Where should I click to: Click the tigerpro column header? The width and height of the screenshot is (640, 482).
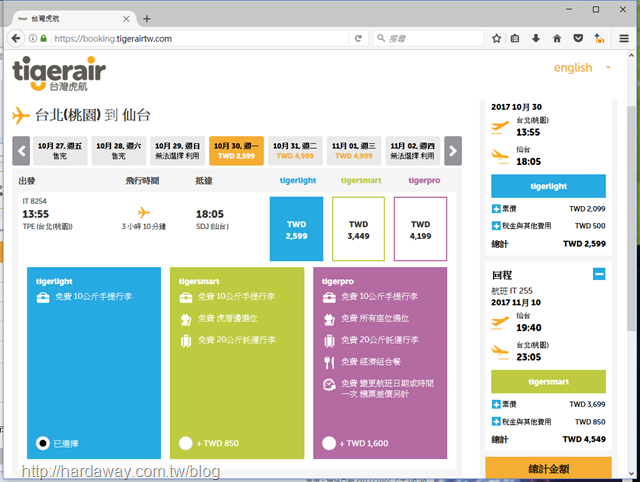click(x=424, y=180)
